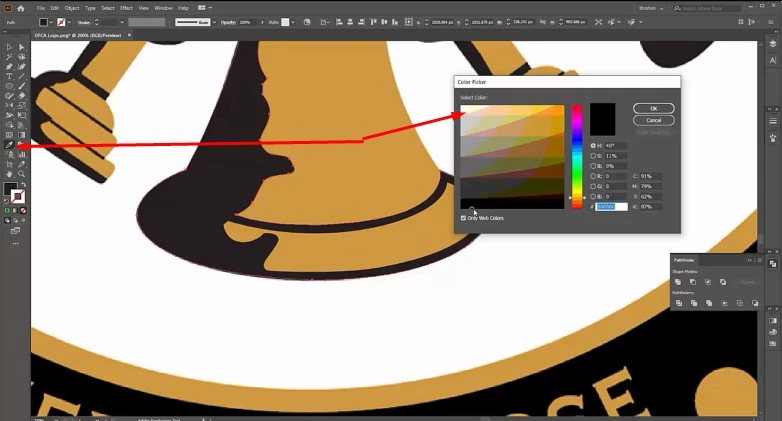Click the hex color input field

611,207
